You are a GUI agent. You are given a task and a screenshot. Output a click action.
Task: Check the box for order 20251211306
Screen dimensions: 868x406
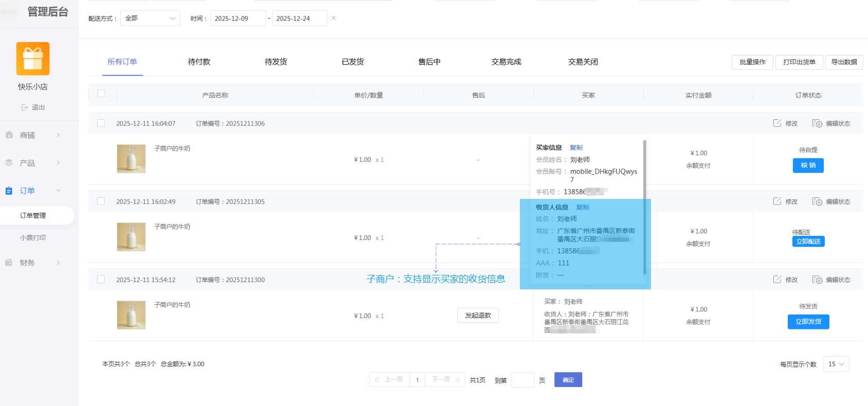[101, 123]
